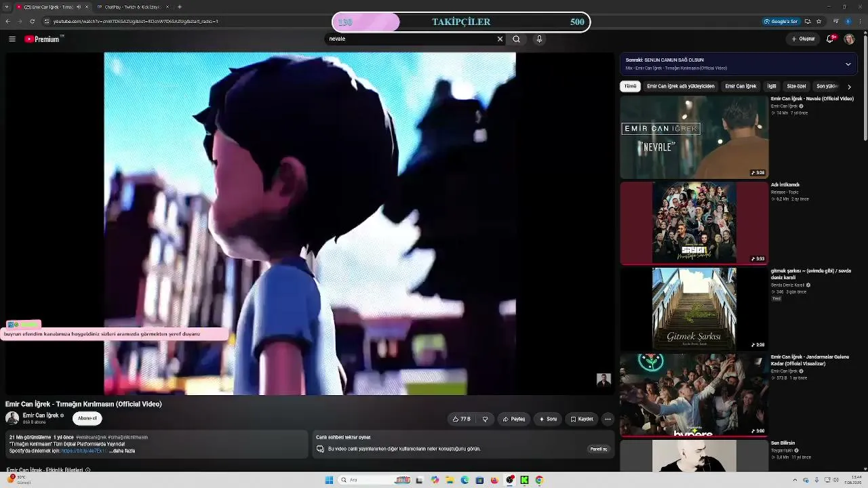Open the notifications bell
The width and height of the screenshot is (868, 488).
830,39
